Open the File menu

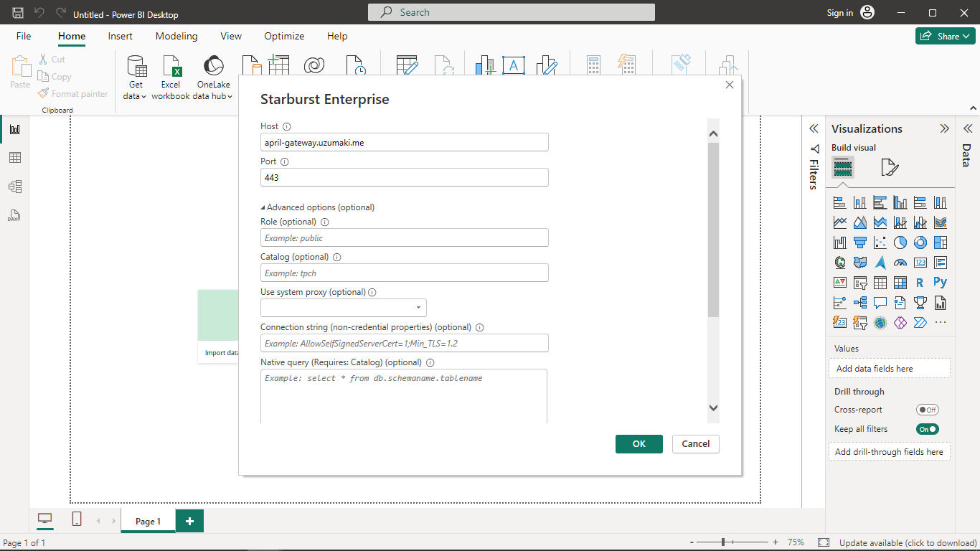(x=24, y=36)
